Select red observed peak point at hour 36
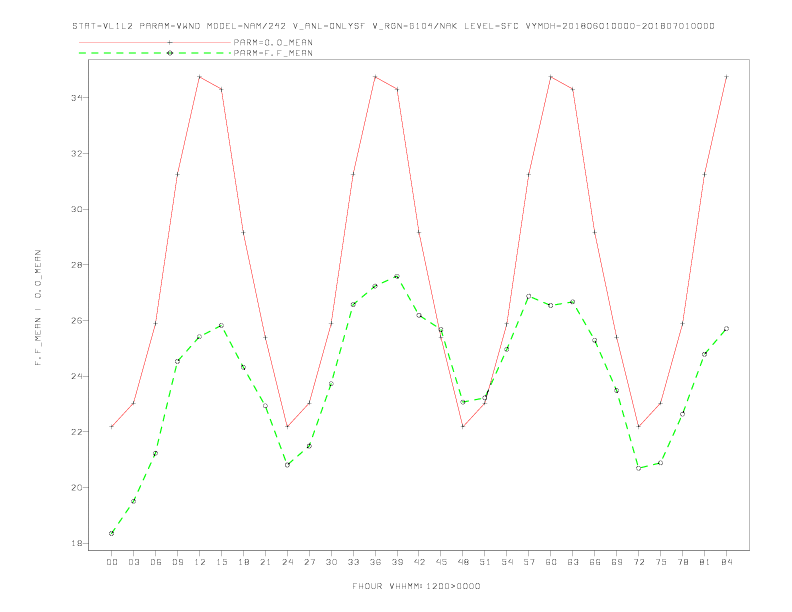Viewport: 792px width, 612px height. (375, 77)
